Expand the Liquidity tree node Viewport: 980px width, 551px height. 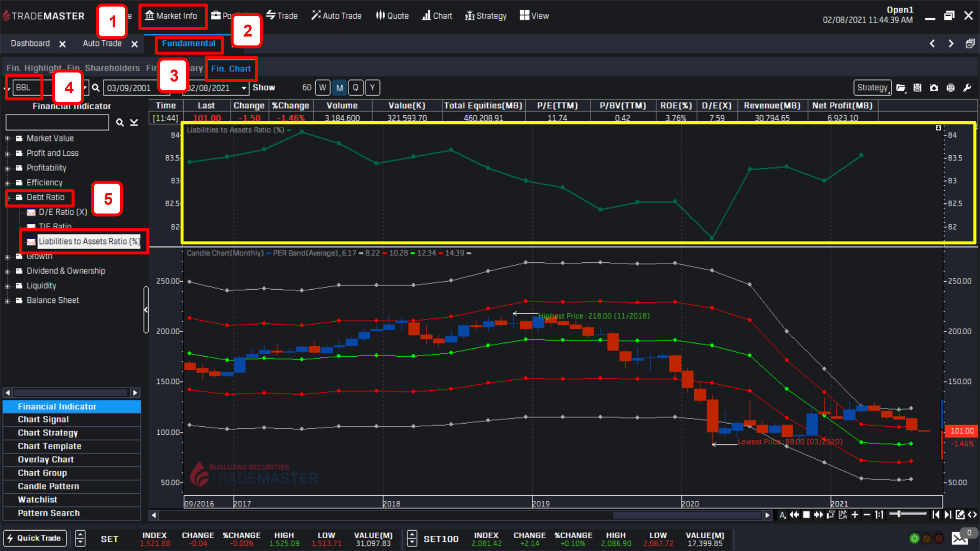point(8,286)
